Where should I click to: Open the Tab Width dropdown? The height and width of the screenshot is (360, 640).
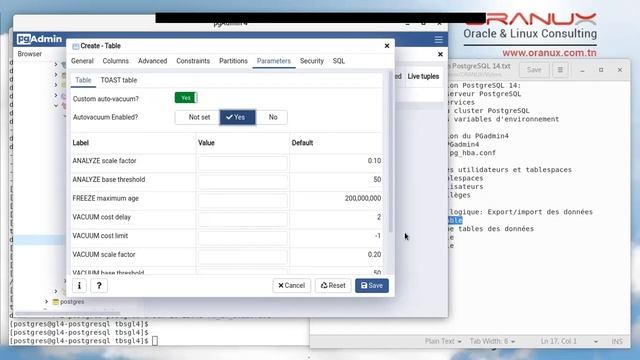pyautogui.click(x=492, y=341)
